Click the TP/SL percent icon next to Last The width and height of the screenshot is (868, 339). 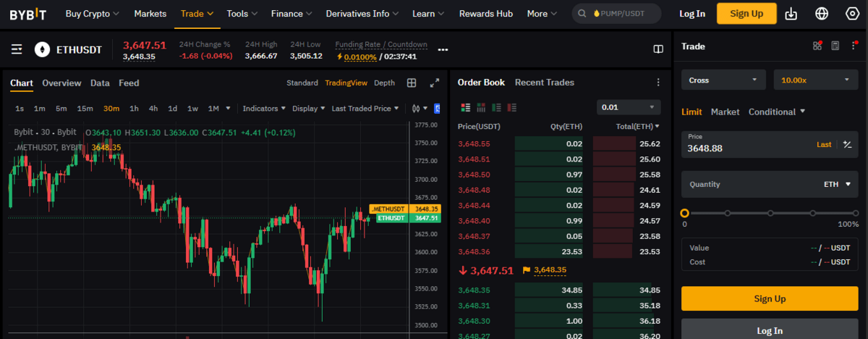[847, 145]
